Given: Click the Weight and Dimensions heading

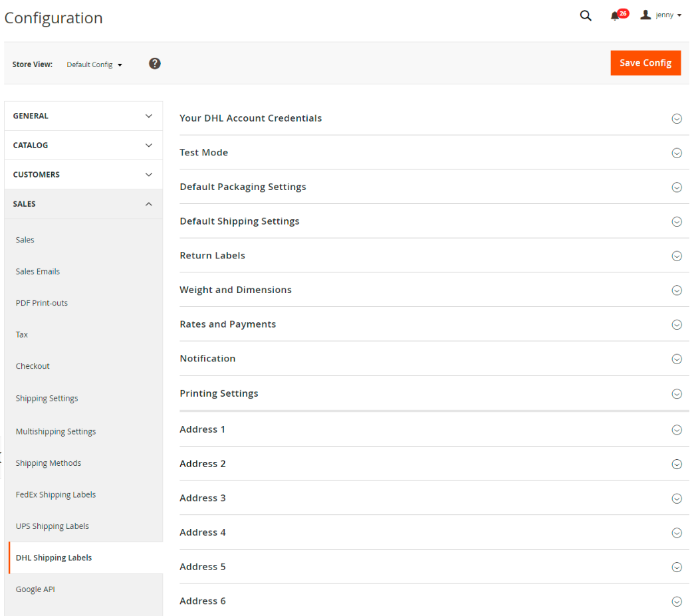Looking at the screenshot, I should pyautogui.click(x=235, y=290).
